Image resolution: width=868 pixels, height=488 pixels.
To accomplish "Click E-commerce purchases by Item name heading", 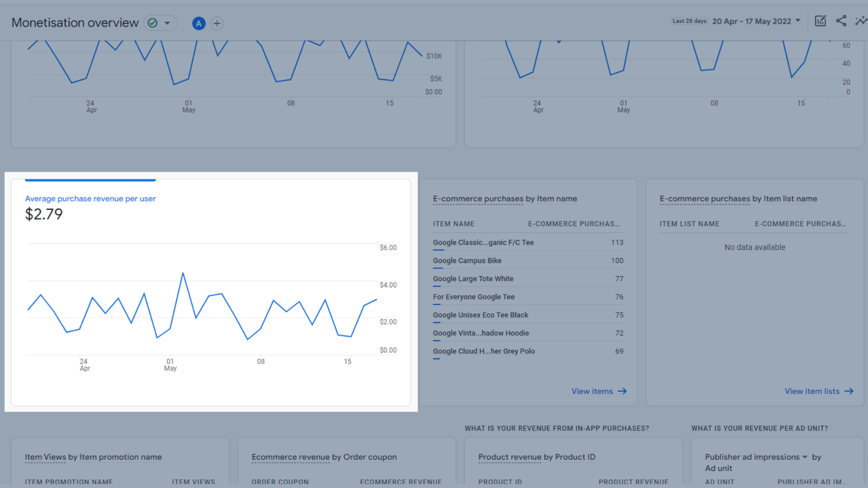I will (x=505, y=199).
